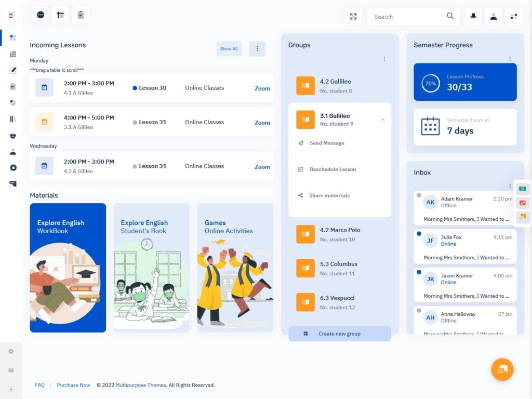532x399 pixels.
Task: Click the Semester Exam in 7 days card
Action: pyautogui.click(x=465, y=127)
